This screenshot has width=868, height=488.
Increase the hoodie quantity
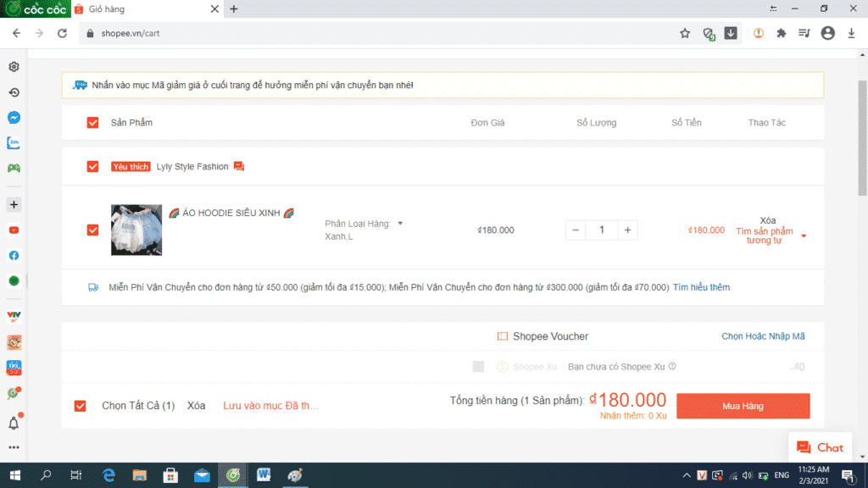click(x=627, y=230)
